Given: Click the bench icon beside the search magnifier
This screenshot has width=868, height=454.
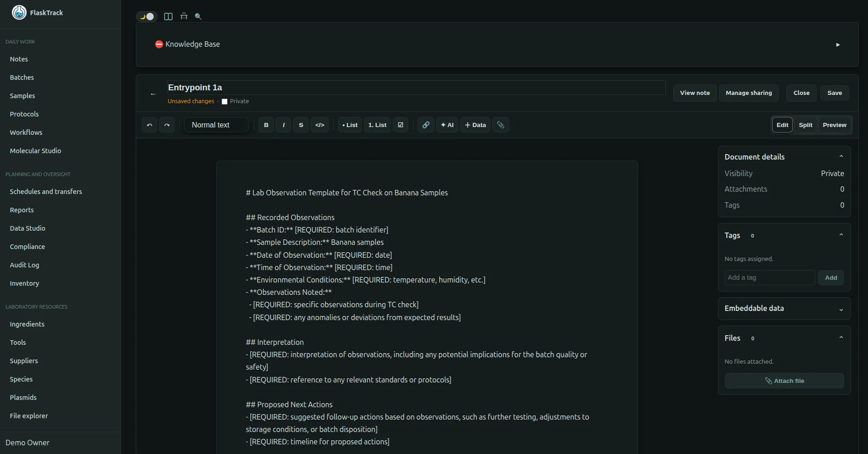Looking at the screenshot, I should [x=184, y=17].
